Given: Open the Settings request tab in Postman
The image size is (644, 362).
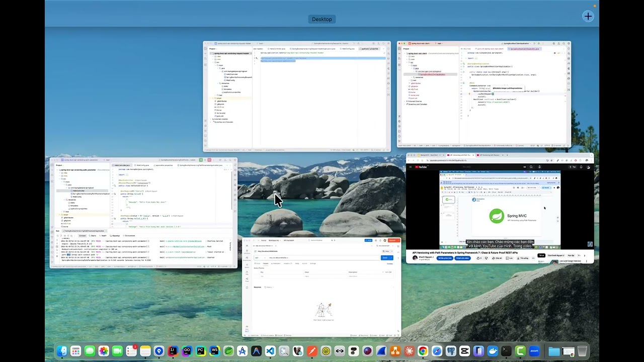Looking at the screenshot, I should pyautogui.click(x=313, y=263).
